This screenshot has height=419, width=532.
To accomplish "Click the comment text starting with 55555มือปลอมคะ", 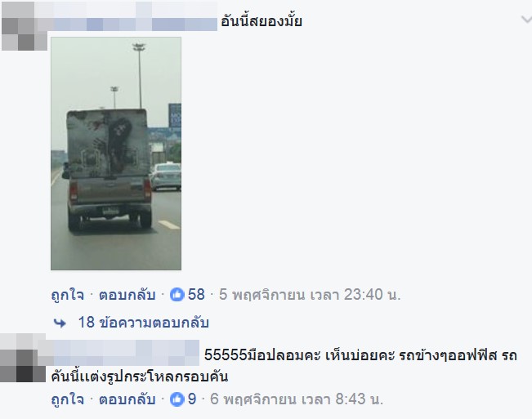I will pyautogui.click(x=284, y=366).
